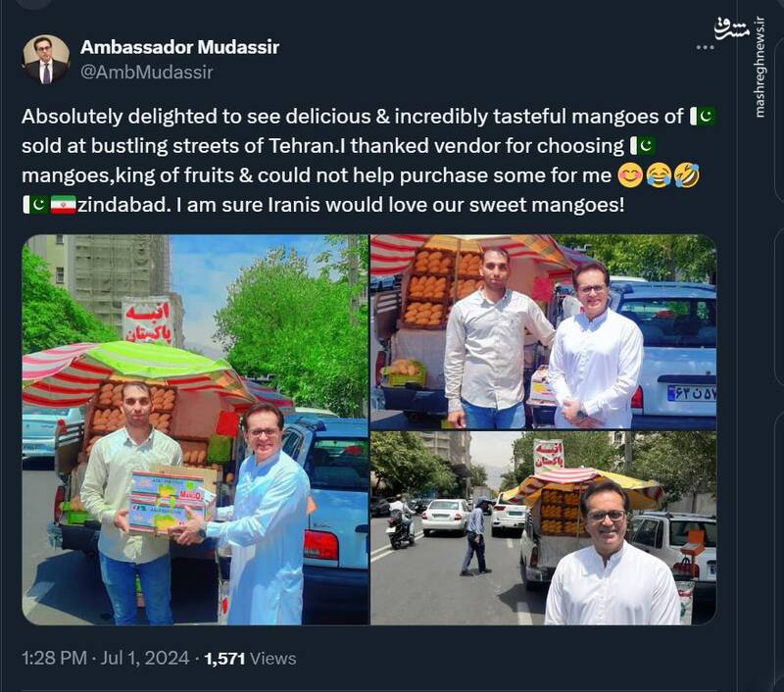Click the Mashregh news logo watermark
Image resolution: width=784 pixels, height=692 pixels.
(x=731, y=29)
